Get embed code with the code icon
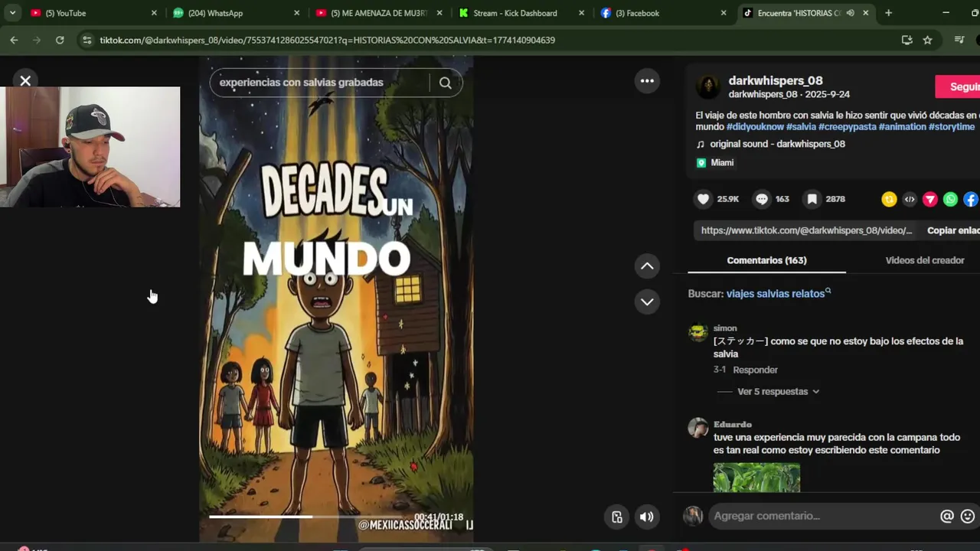Image resolution: width=980 pixels, height=551 pixels. pyautogui.click(x=910, y=199)
